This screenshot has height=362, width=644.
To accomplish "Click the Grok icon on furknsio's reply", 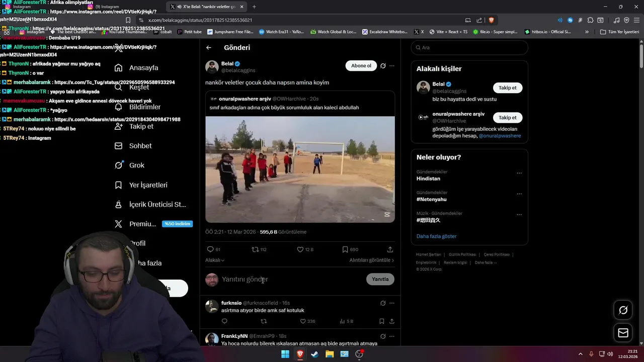I will [x=383, y=303].
